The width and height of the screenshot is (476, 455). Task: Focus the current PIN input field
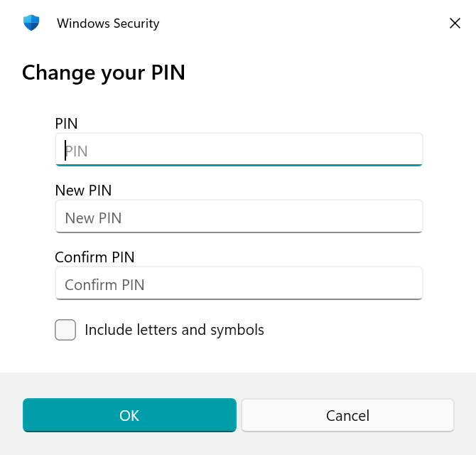point(239,150)
